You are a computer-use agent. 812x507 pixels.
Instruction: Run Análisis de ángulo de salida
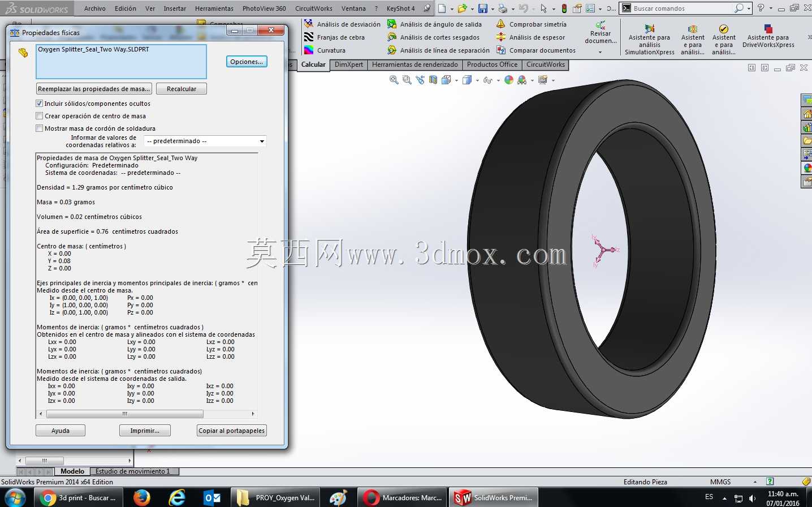pyautogui.click(x=434, y=24)
